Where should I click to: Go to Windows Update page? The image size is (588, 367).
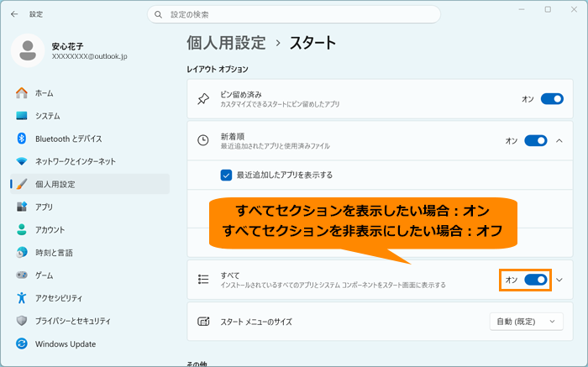pos(90,343)
